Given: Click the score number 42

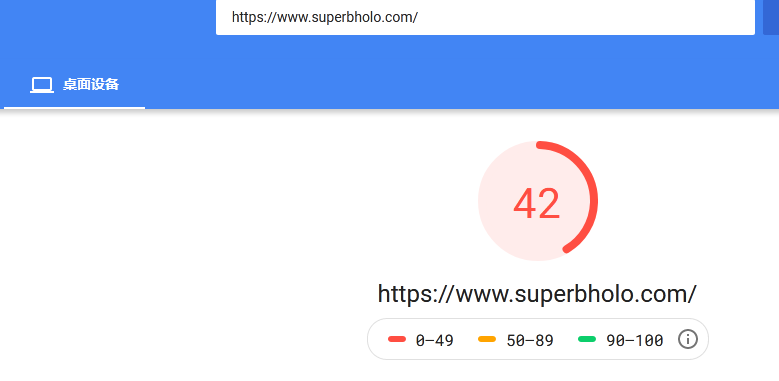Looking at the screenshot, I should pos(537,204).
